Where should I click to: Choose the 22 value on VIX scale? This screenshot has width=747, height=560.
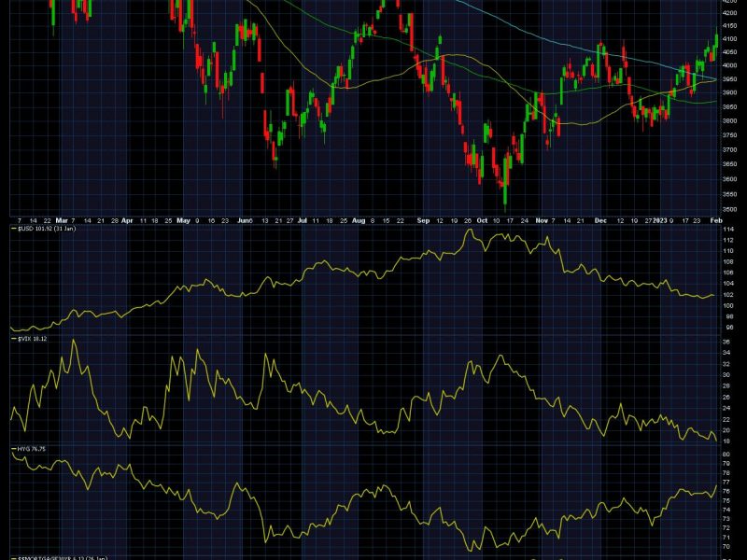tap(726, 419)
